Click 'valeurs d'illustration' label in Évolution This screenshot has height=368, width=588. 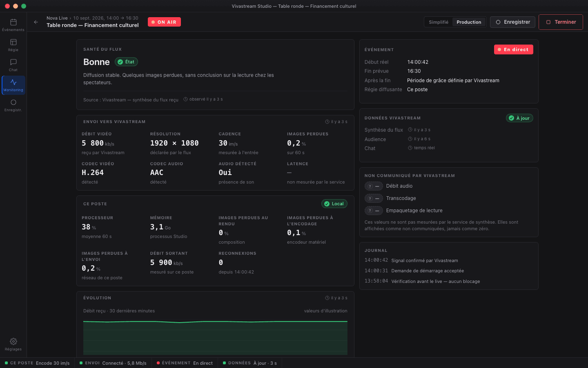(x=326, y=311)
